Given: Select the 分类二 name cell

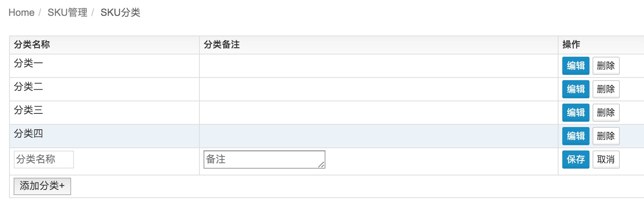Looking at the screenshot, I should coord(28,87).
